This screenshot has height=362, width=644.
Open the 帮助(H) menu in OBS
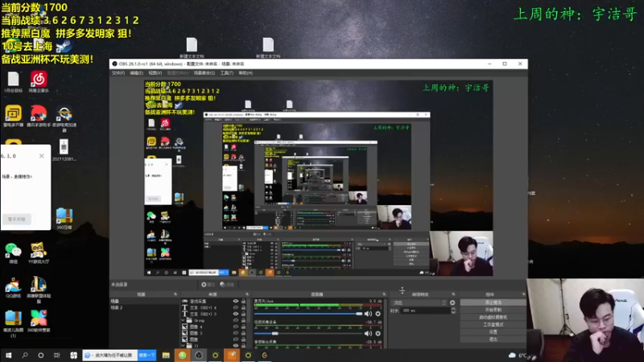coord(246,73)
